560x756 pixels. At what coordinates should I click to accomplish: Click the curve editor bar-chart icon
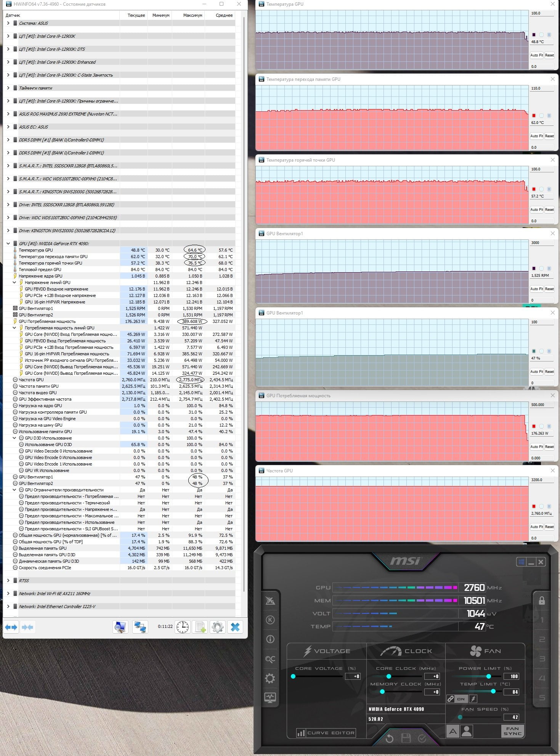point(301,733)
